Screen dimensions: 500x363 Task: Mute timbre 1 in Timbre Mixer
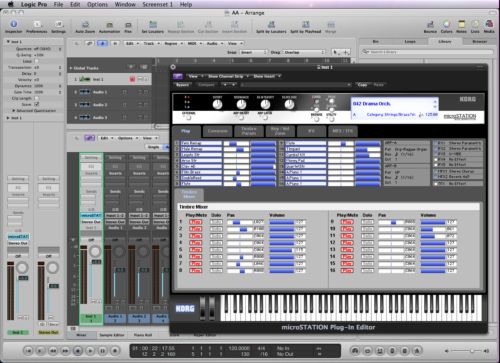(x=195, y=222)
